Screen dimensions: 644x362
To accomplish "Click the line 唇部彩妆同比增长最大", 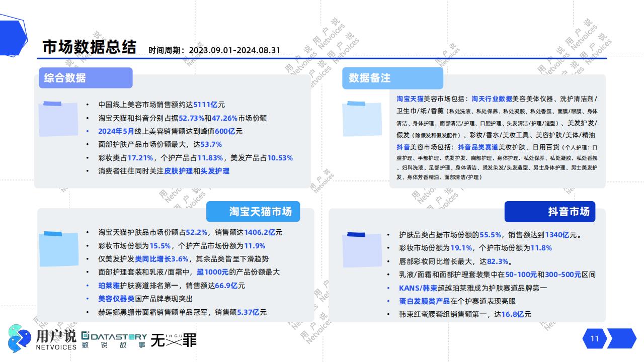I will pyautogui.click(x=456, y=261).
